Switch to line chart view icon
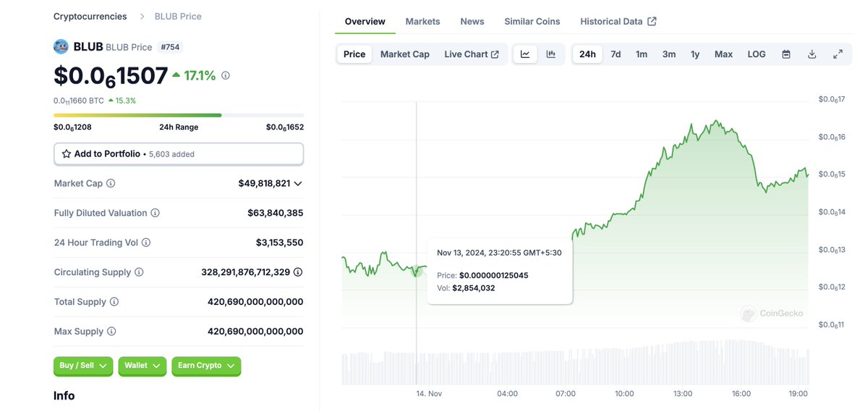 525,54
